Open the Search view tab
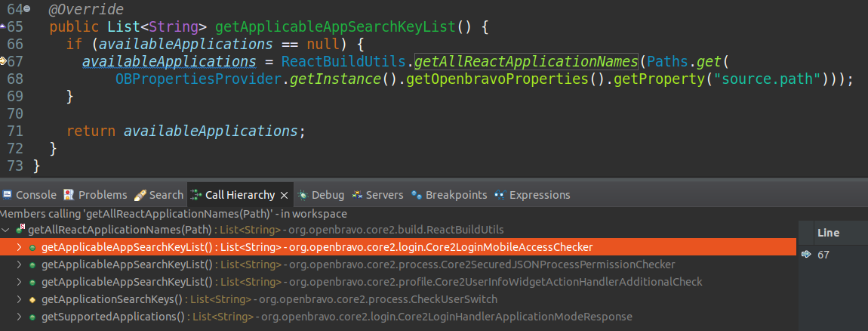 click(x=159, y=195)
